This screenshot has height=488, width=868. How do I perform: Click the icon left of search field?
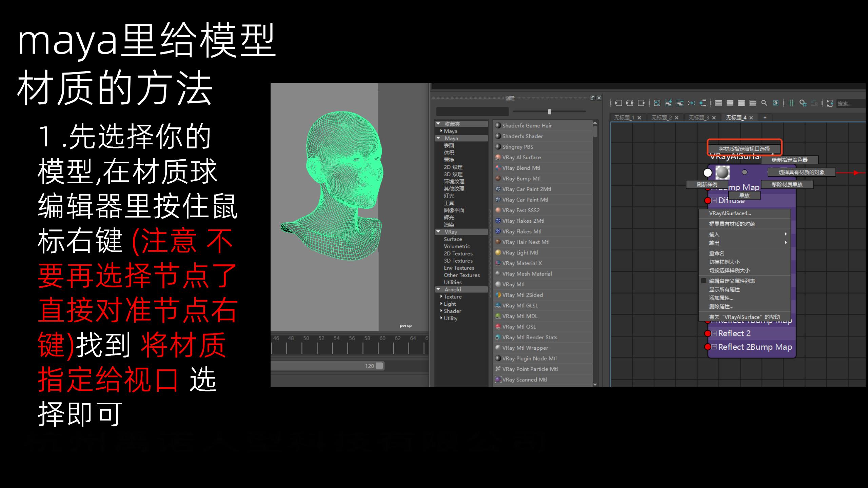click(830, 103)
